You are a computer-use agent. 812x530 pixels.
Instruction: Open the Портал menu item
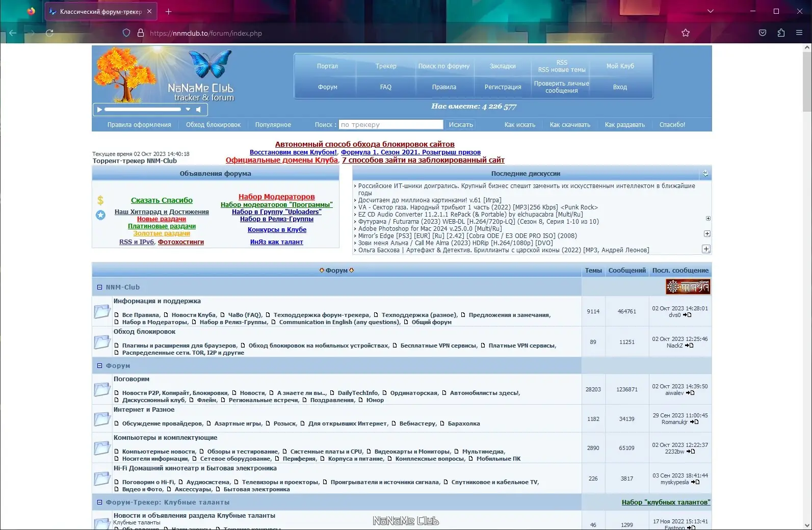click(x=327, y=66)
